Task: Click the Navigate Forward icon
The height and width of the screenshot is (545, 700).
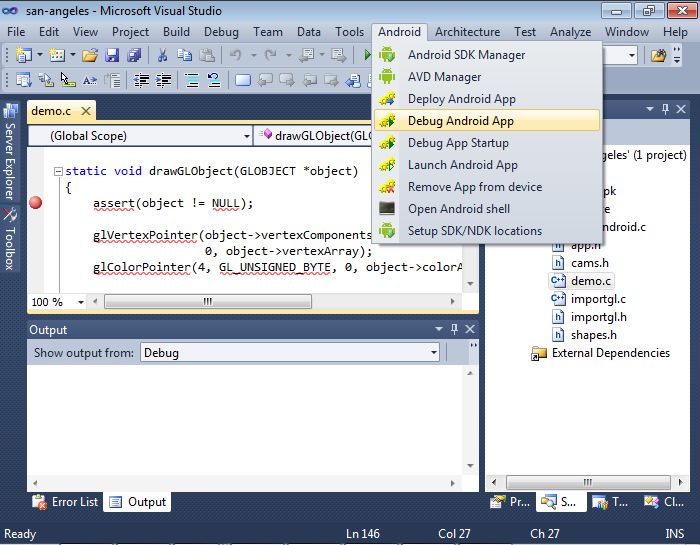Action: pos(338,55)
